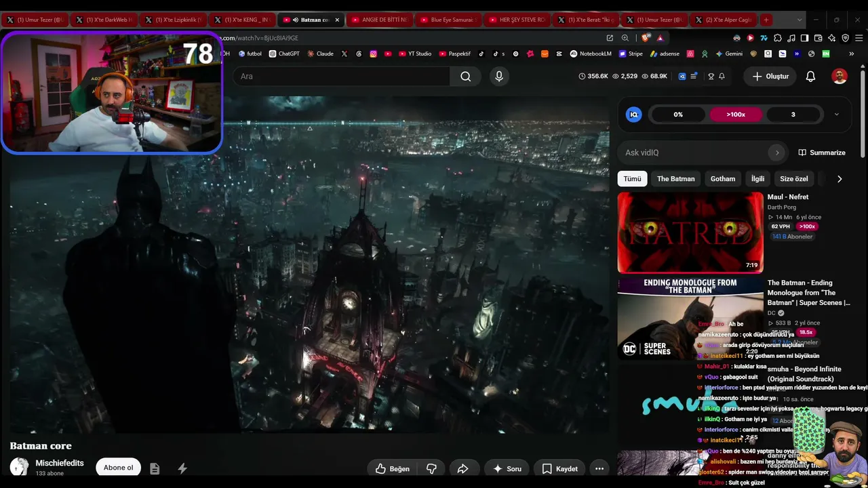Click the Batman core video player
The image size is (868, 488).
tap(309, 264)
